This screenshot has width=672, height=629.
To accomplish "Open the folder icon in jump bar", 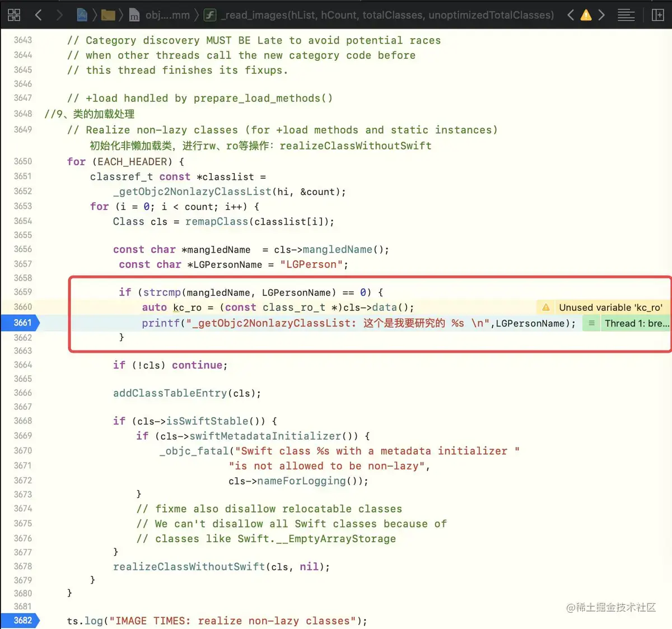I will click(108, 15).
